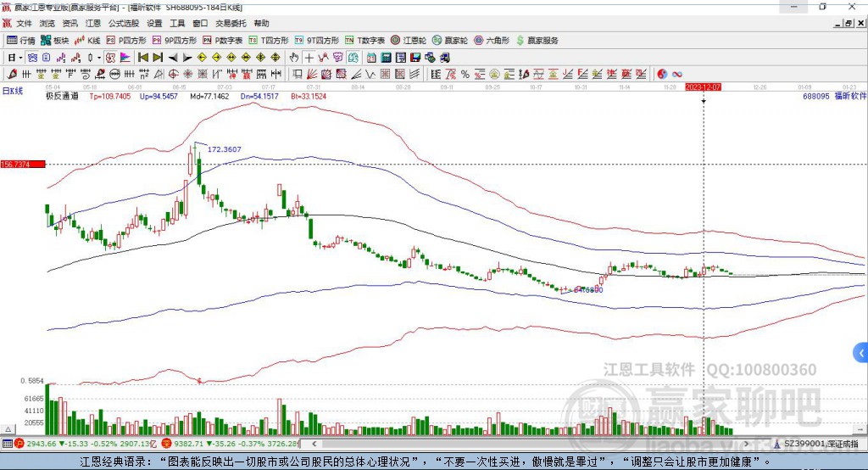Image resolution: width=868 pixels, height=470 pixels.
Task: Click the 156.7374 red price label
Action: [x=23, y=164]
